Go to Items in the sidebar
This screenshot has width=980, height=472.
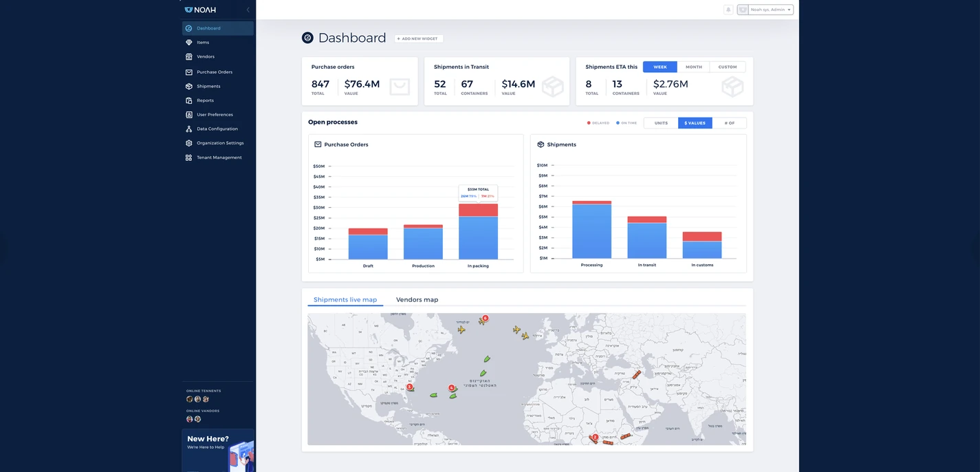[x=217, y=43]
